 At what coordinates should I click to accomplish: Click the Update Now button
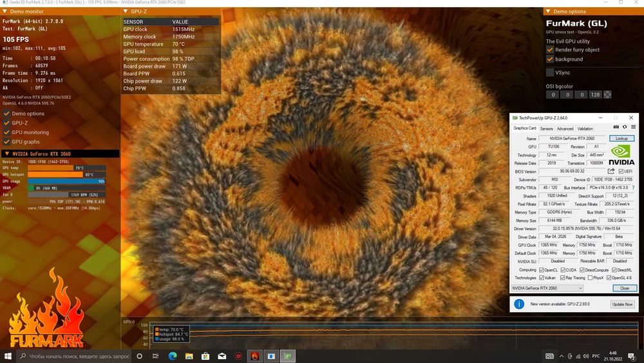[x=622, y=304]
